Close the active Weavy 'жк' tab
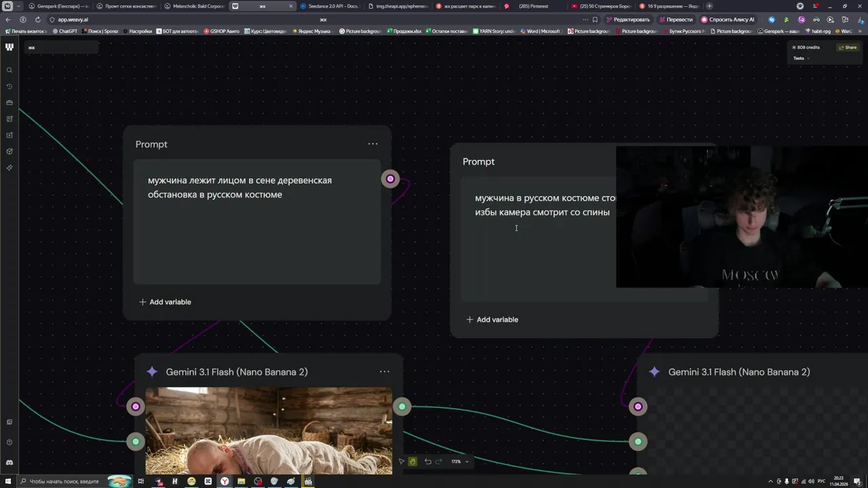Viewport: 868px width, 488px height. point(291,6)
